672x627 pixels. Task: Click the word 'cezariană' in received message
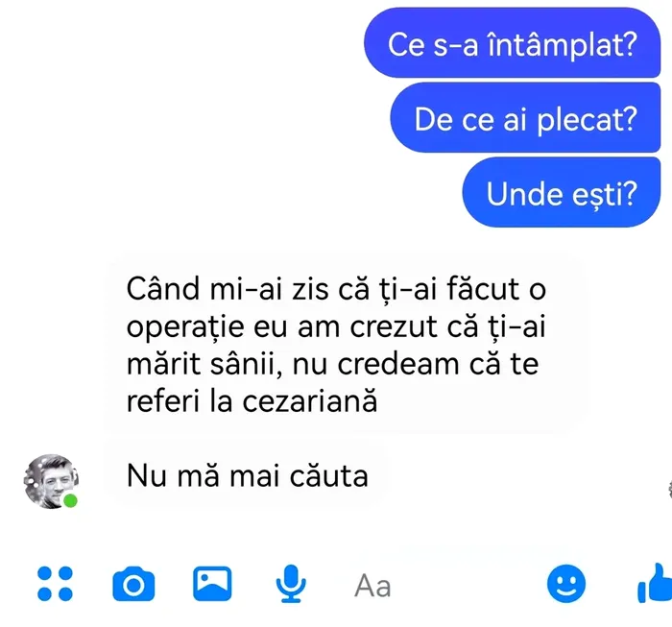tap(310, 402)
